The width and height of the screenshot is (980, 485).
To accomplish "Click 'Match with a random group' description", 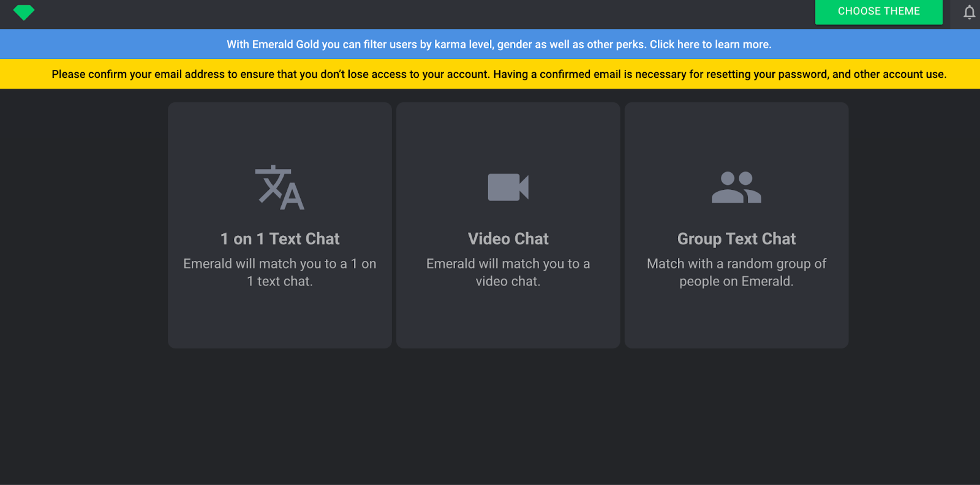I will [736, 273].
